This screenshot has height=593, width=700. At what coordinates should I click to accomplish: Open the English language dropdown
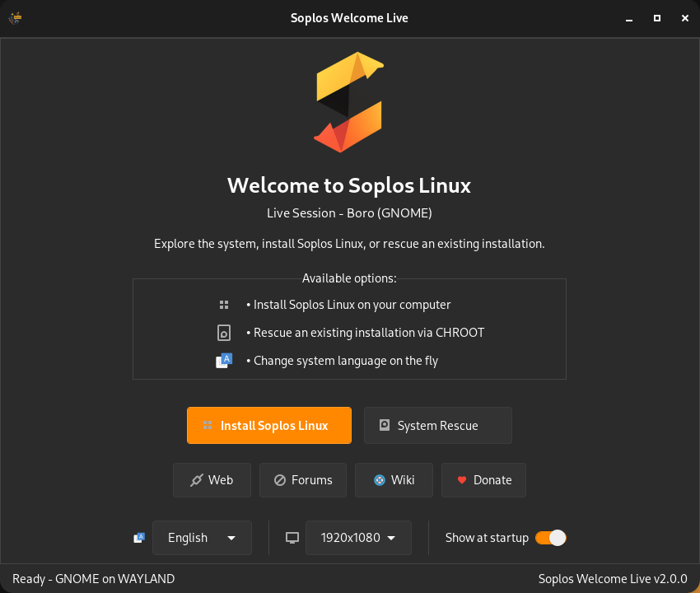point(202,538)
